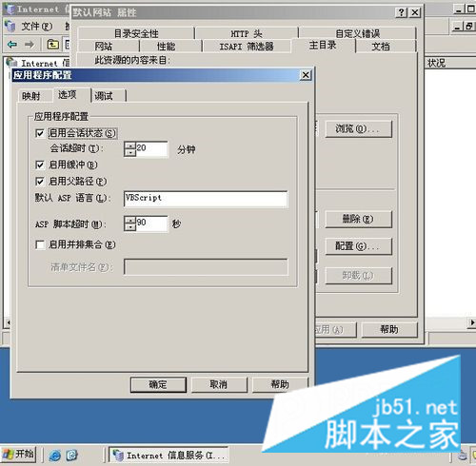Click the back arrow toolbar icon

click(12, 44)
